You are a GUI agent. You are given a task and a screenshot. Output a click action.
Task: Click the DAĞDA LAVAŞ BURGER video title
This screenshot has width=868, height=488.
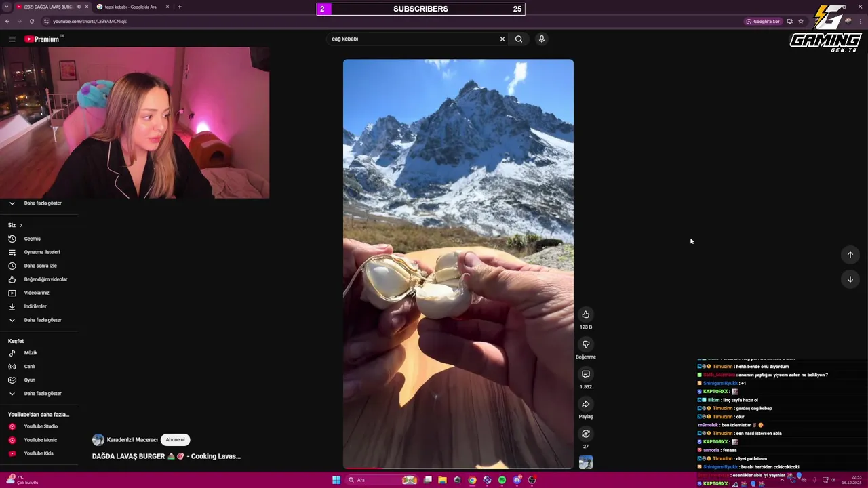coord(166,456)
